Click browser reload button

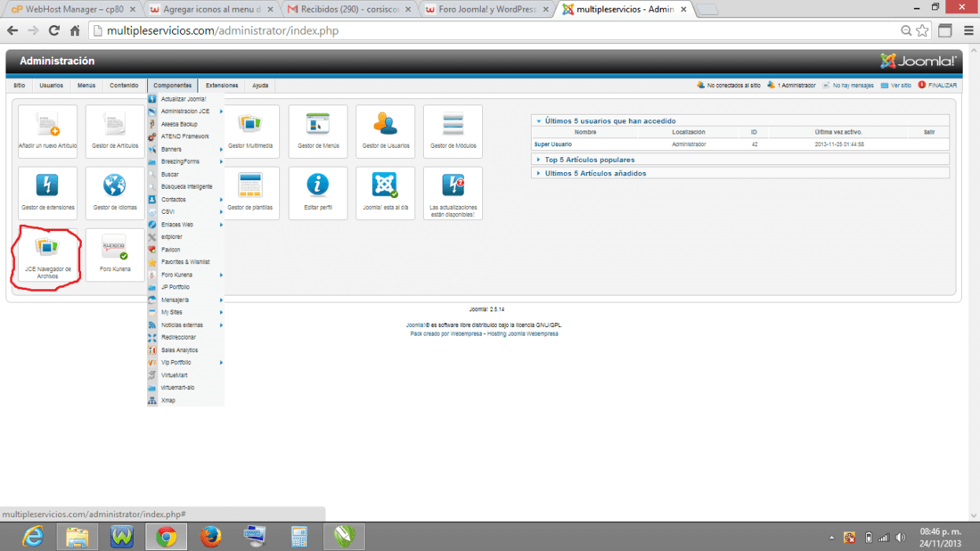[53, 30]
